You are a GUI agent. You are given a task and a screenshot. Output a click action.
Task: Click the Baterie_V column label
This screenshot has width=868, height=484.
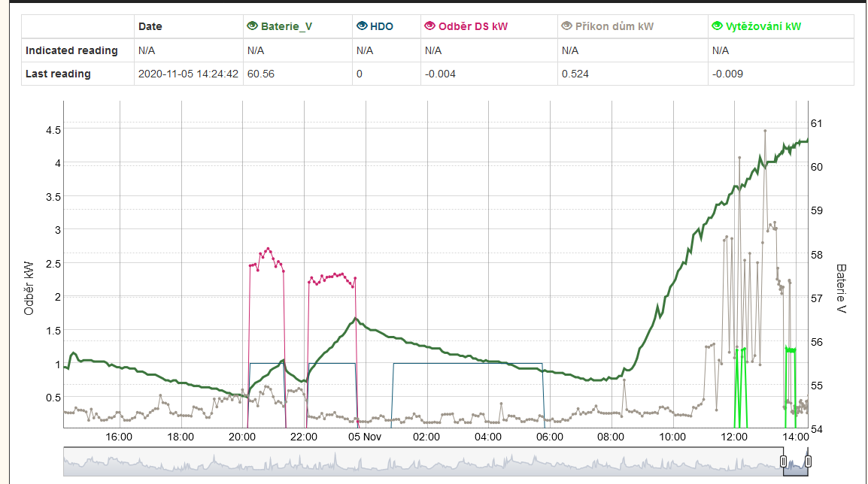point(286,26)
